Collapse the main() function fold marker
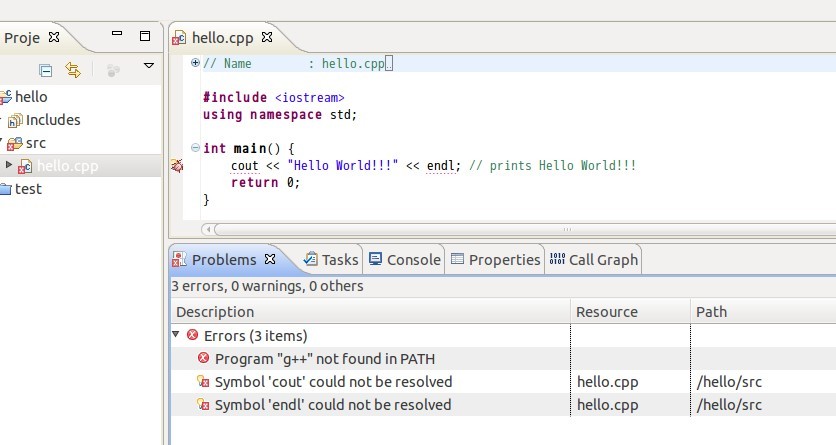The width and height of the screenshot is (836, 445). click(195, 148)
